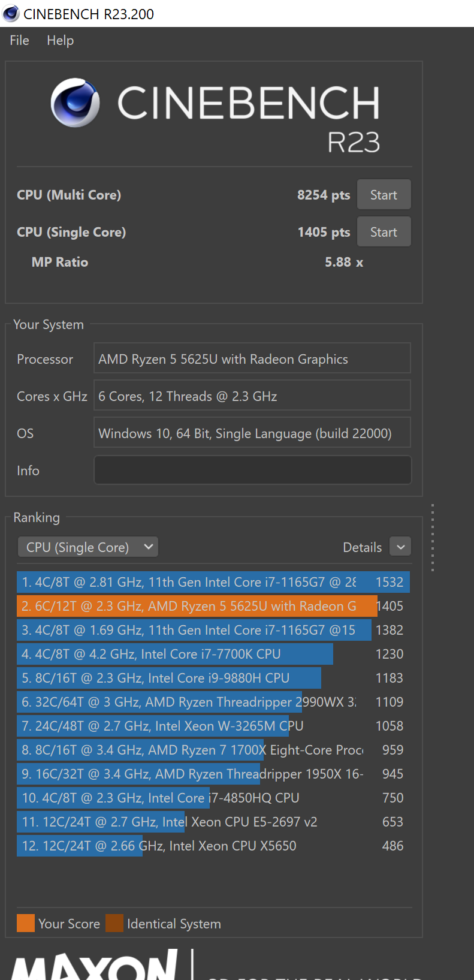Click into the Info text field
Viewport: 474px width, 980px height.
coord(252,470)
